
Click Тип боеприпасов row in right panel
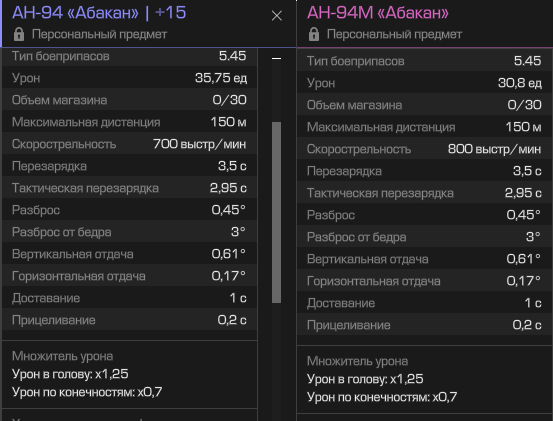pos(425,61)
